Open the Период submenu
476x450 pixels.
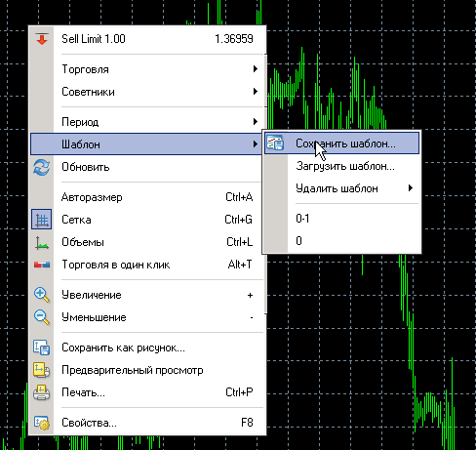click(147, 122)
